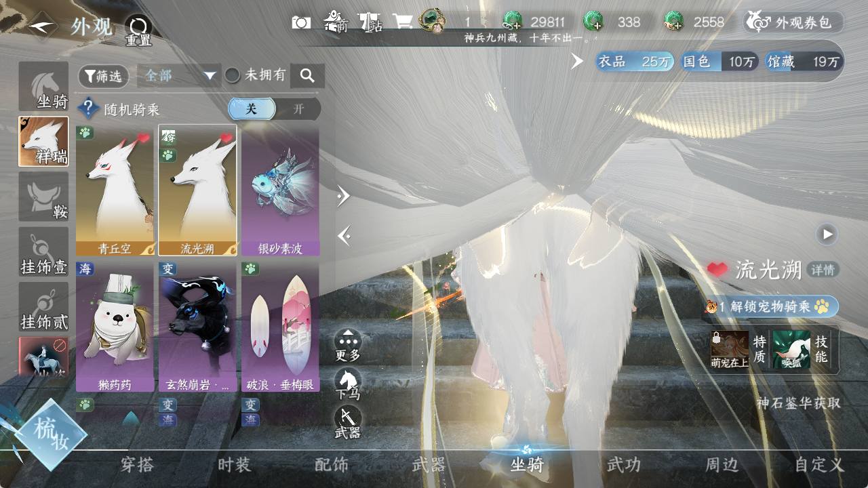Click the search magnifier button
Image resolution: width=868 pixels, height=488 pixels.
[307, 76]
